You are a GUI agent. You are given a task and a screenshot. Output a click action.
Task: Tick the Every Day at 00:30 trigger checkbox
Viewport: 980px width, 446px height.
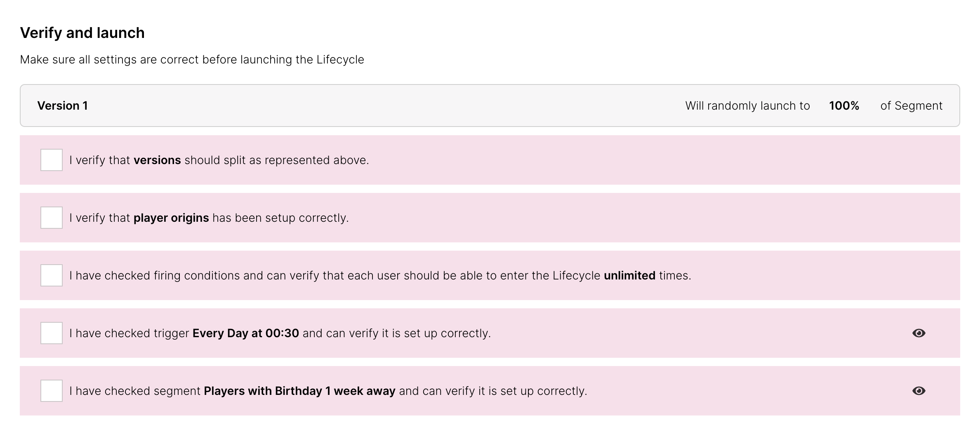(x=52, y=333)
